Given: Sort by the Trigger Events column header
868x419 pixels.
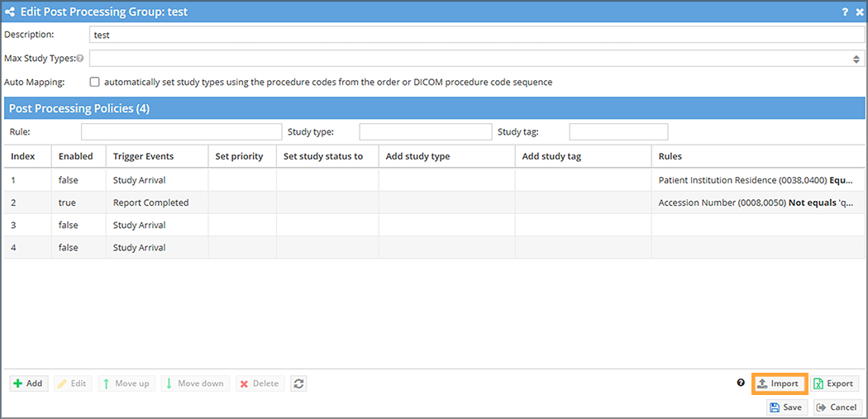Looking at the screenshot, I should click(143, 156).
